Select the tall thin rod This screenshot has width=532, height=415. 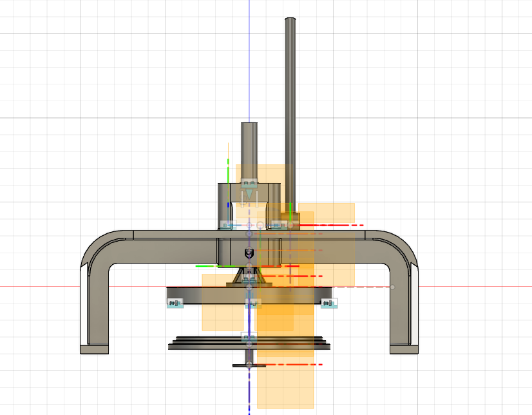coord(290,115)
